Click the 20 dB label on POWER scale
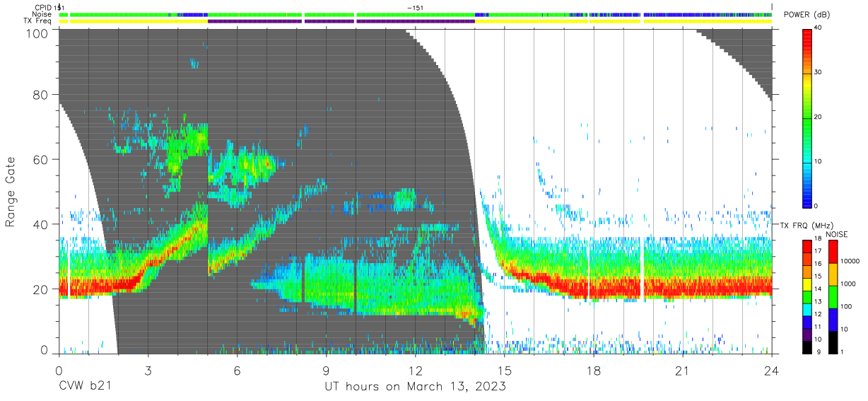The height and width of the screenshot is (401, 868). [819, 117]
